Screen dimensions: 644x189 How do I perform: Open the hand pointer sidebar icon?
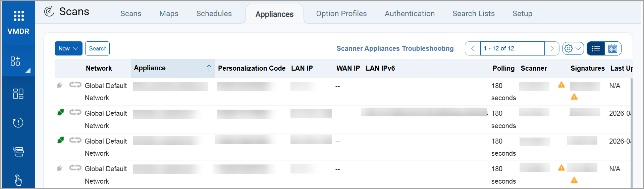18,180
